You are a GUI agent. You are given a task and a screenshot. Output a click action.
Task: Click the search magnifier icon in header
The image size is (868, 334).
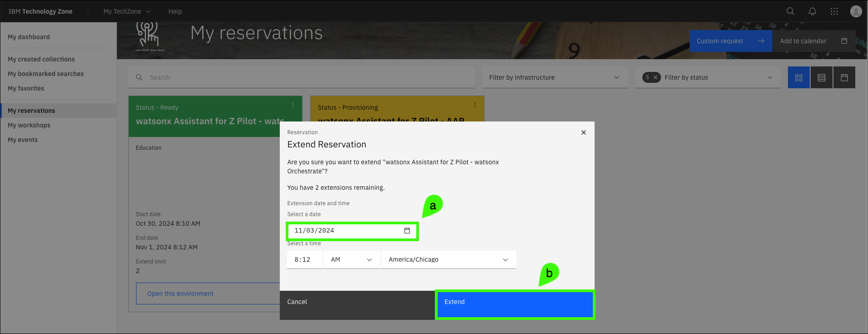coord(790,11)
